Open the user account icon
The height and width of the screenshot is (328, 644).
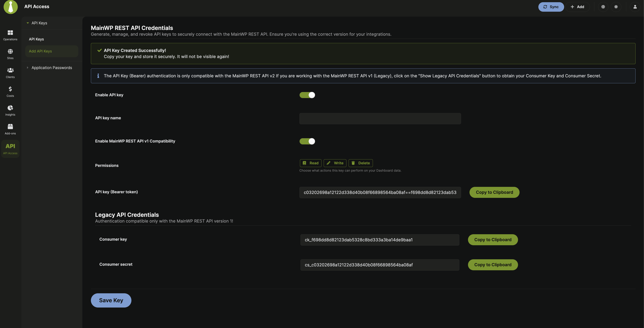coord(635,7)
